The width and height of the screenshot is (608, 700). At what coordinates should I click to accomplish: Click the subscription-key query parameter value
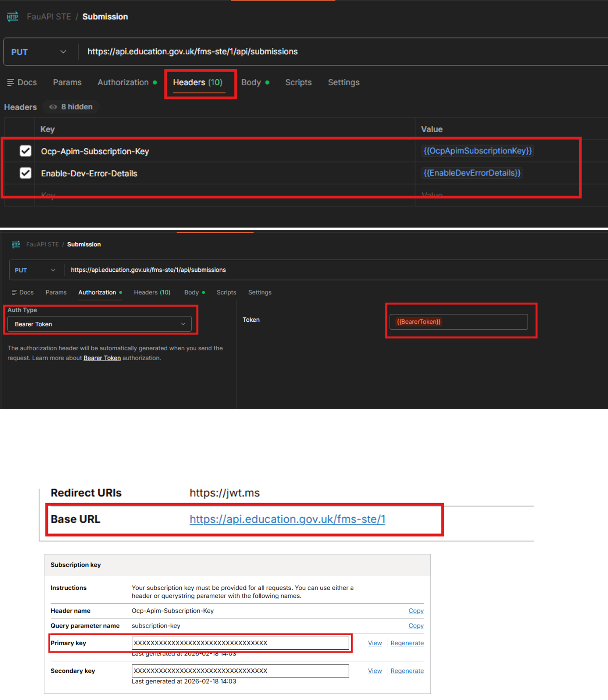[x=156, y=626]
